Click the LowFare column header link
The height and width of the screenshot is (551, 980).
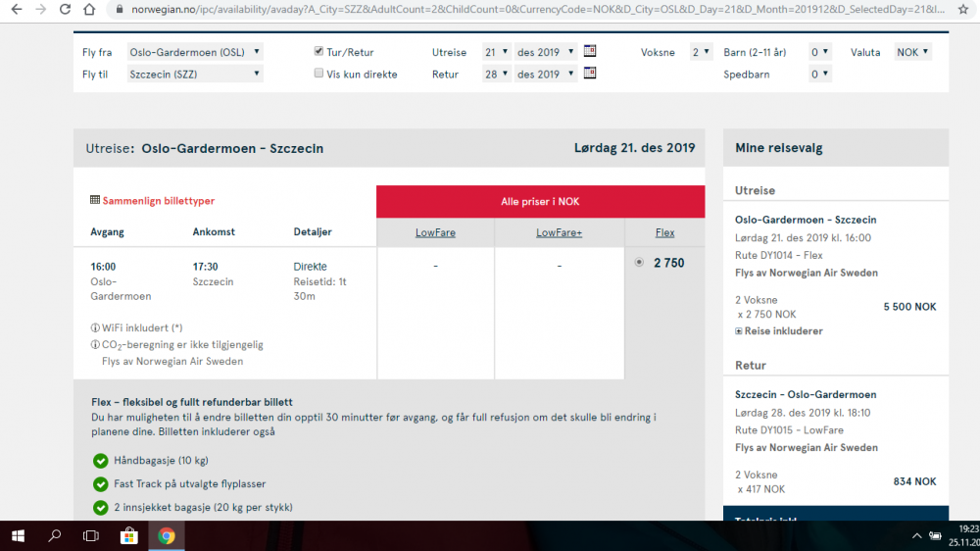[436, 232]
